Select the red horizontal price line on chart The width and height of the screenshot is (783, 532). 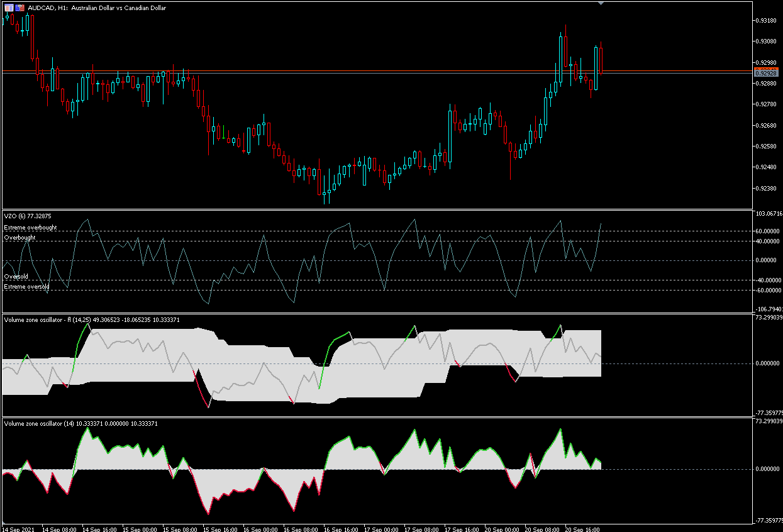[377, 71]
